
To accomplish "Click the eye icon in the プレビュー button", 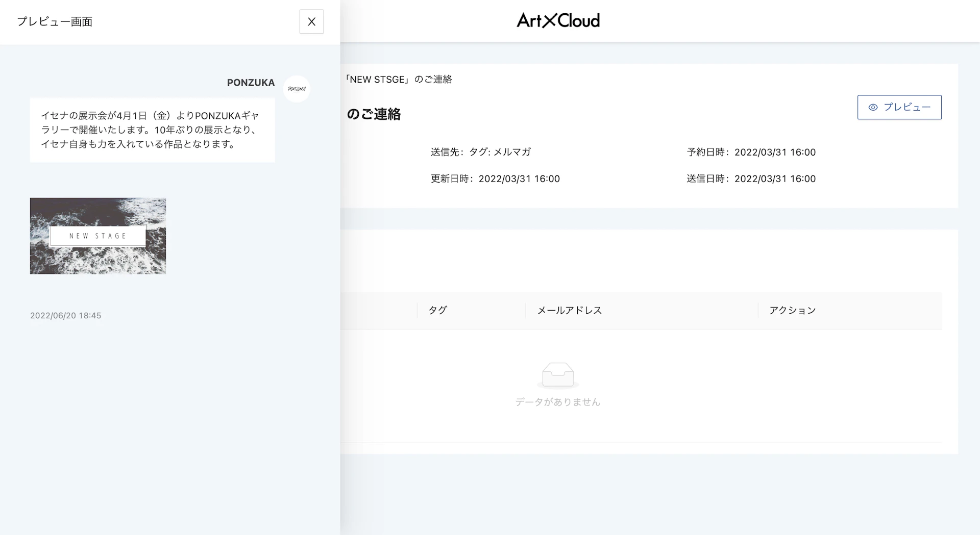I will 873,107.
